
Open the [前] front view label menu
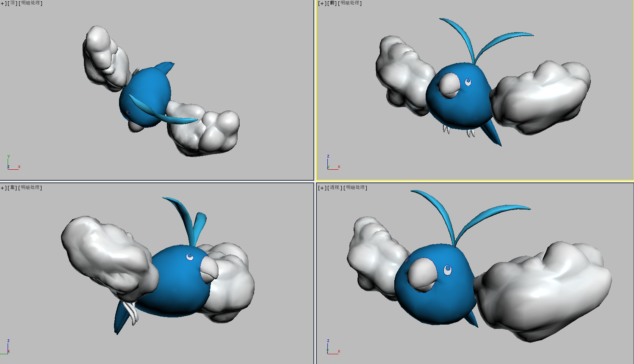point(332,3)
